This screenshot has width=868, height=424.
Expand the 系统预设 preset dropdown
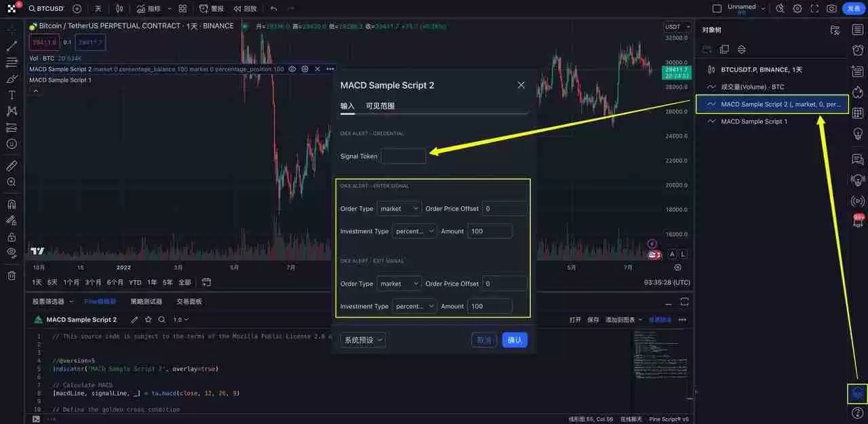pos(363,340)
